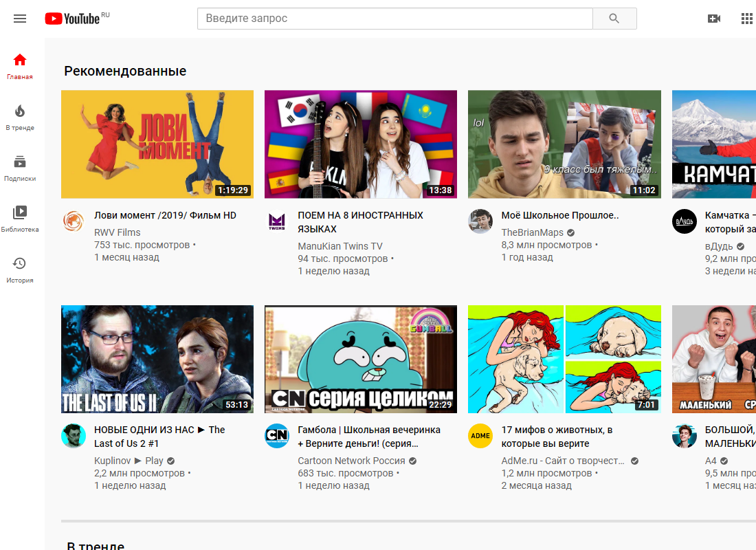The image size is (756, 550).
Task: Open A4 channel avatar
Action: click(684, 436)
